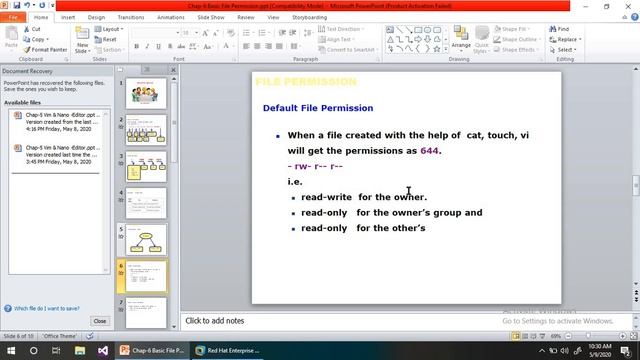Open the Select dropdown in Editing
Screen dimensions: 640x360
563,50
